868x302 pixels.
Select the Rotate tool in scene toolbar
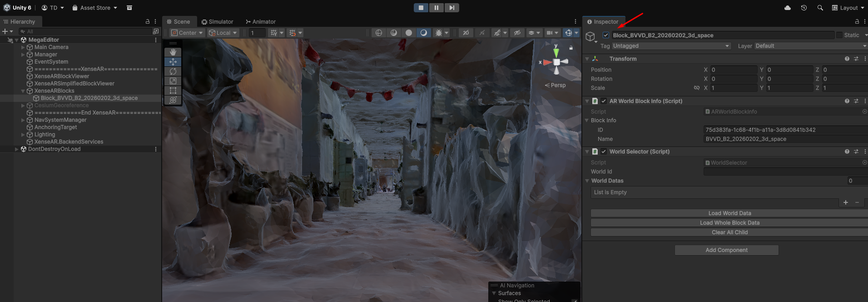coord(173,71)
